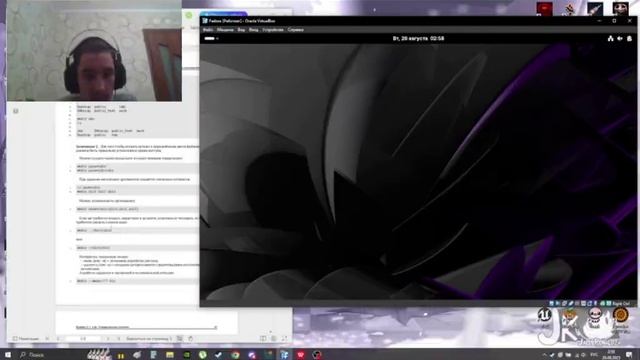Image resolution: width=640 pixels, height=360 pixels.
Task: Open the purple round taskbar app icon
Action: (x=252, y=355)
